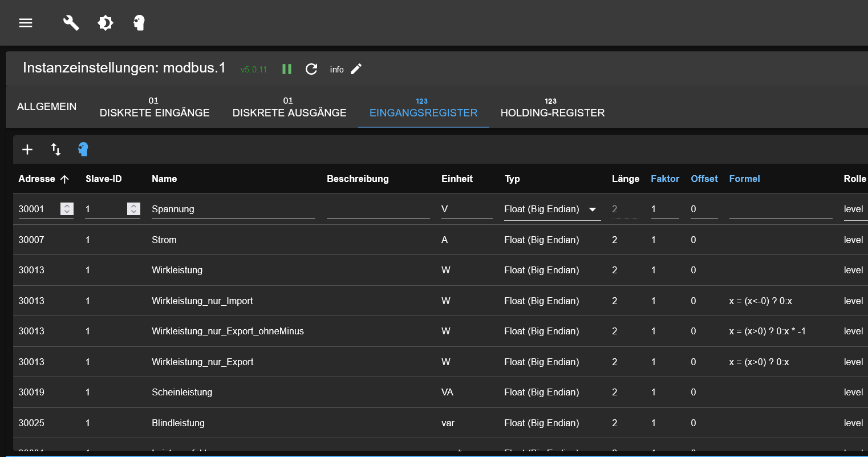The width and height of the screenshot is (868, 457).
Task: Click the Faktor column header
Action: (x=665, y=179)
